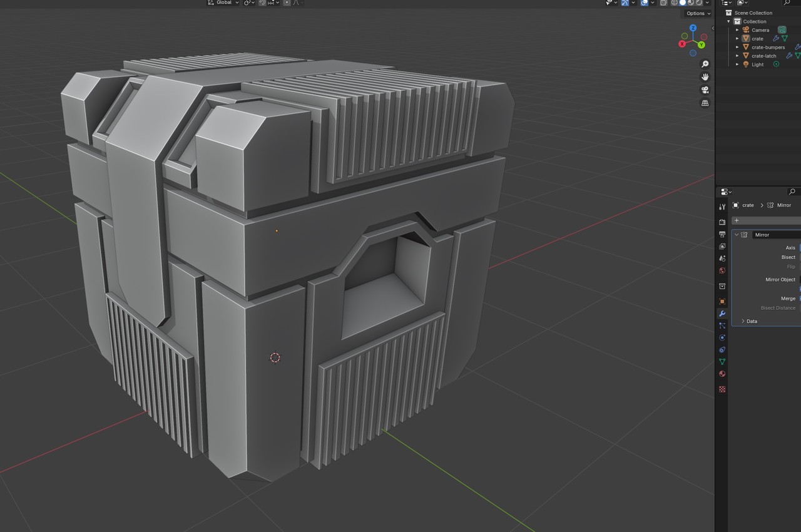801x532 pixels.
Task: Open the Global transform orientation dropdown
Action: click(223, 3)
